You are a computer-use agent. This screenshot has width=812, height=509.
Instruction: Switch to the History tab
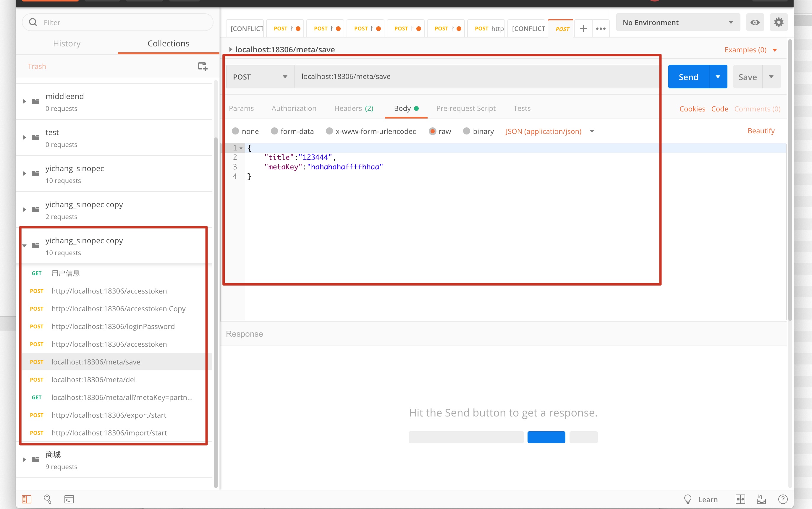pyautogui.click(x=67, y=43)
